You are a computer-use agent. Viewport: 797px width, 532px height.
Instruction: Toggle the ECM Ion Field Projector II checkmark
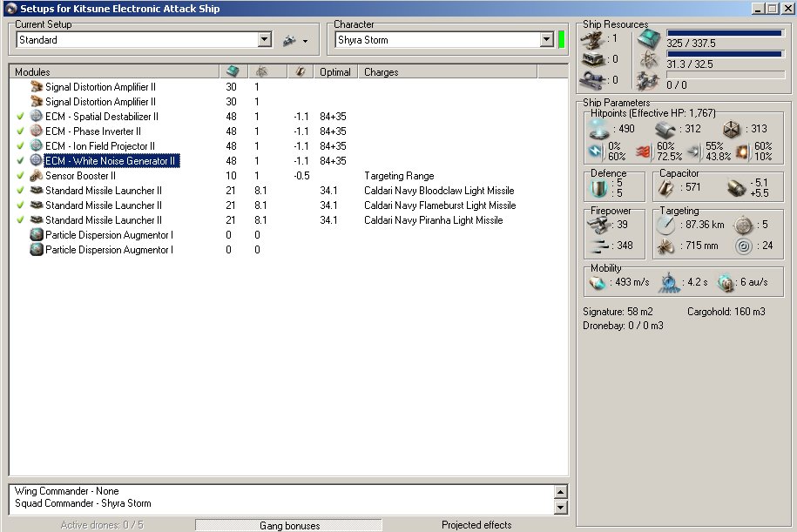[x=20, y=145]
